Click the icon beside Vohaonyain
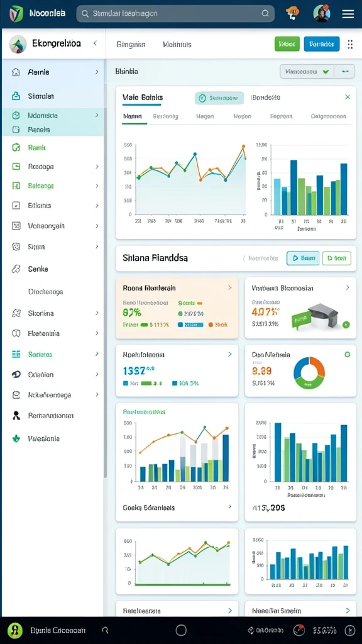 tap(16, 226)
